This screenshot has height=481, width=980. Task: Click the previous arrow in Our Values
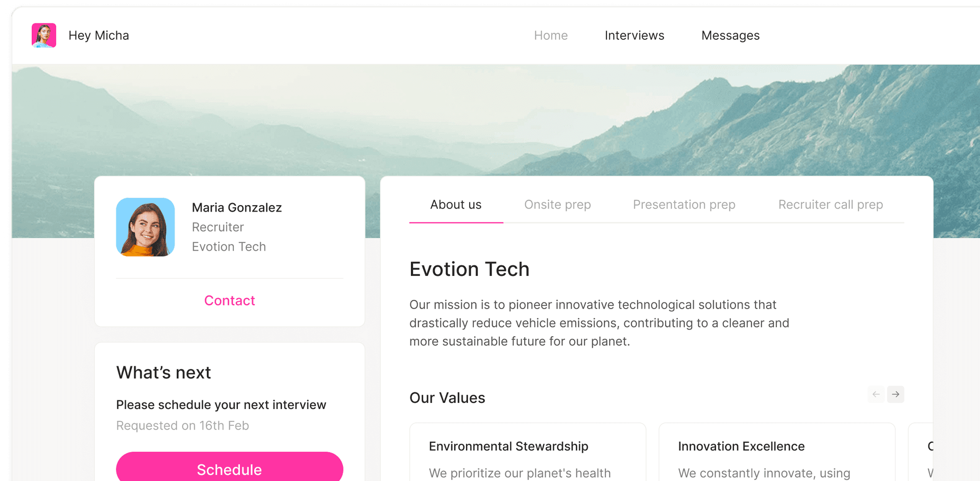coord(876,394)
